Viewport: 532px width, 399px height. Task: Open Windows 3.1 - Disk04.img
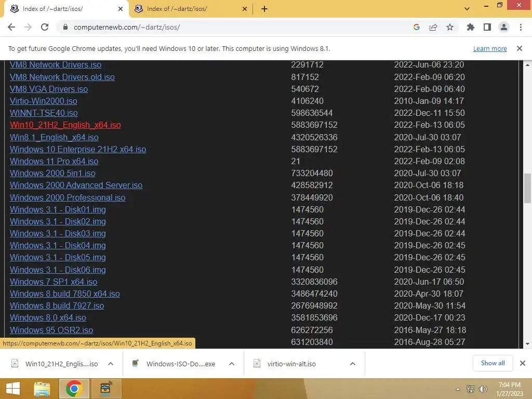coord(58,245)
